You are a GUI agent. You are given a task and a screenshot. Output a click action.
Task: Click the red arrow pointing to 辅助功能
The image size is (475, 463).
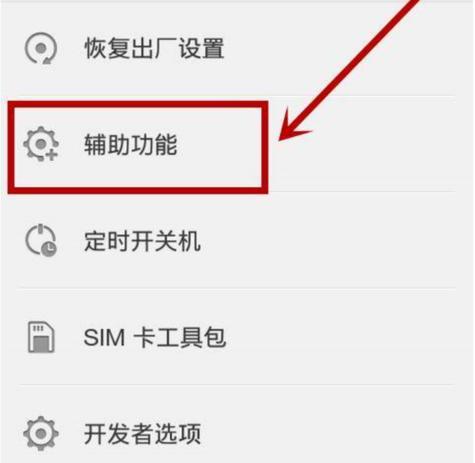[x=348, y=68]
